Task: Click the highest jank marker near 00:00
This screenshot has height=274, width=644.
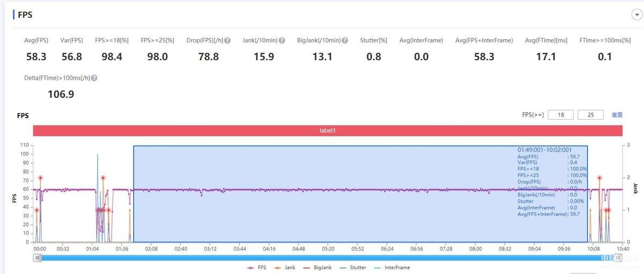Action: (x=40, y=178)
